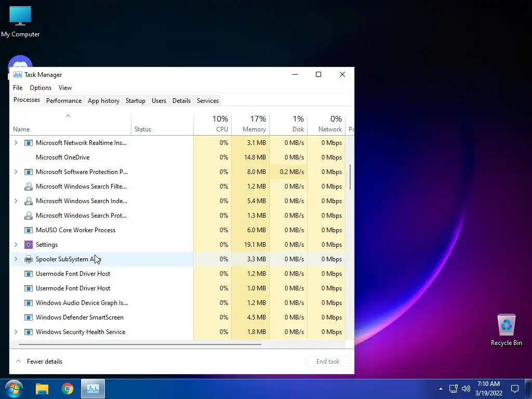Image resolution: width=532 pixels, height=399 pixels.
Task: Sort processes by Name column header
Action: (x=71, y=125)
